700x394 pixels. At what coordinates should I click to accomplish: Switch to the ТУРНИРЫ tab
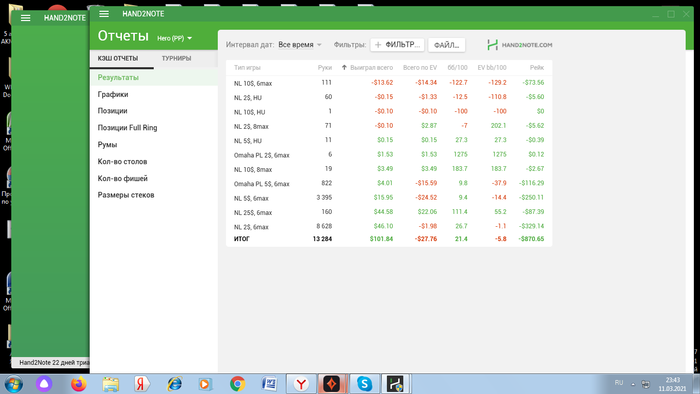[176, 58]
